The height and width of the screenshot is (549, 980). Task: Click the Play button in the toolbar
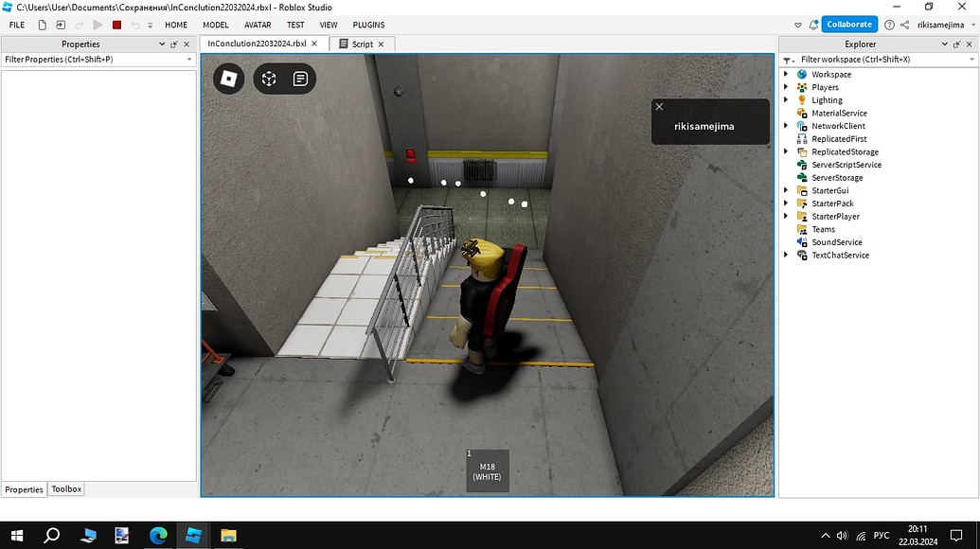pos(98,25)
